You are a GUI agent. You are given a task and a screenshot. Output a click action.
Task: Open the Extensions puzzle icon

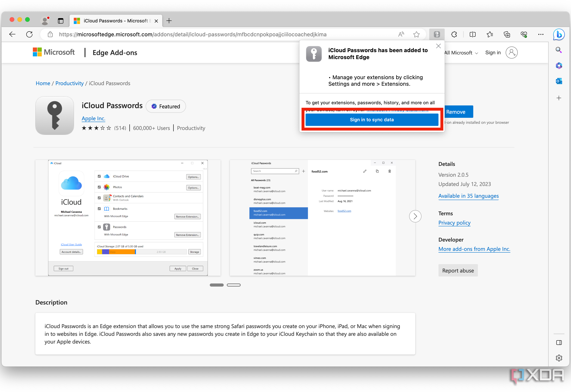tap(454, 34)
